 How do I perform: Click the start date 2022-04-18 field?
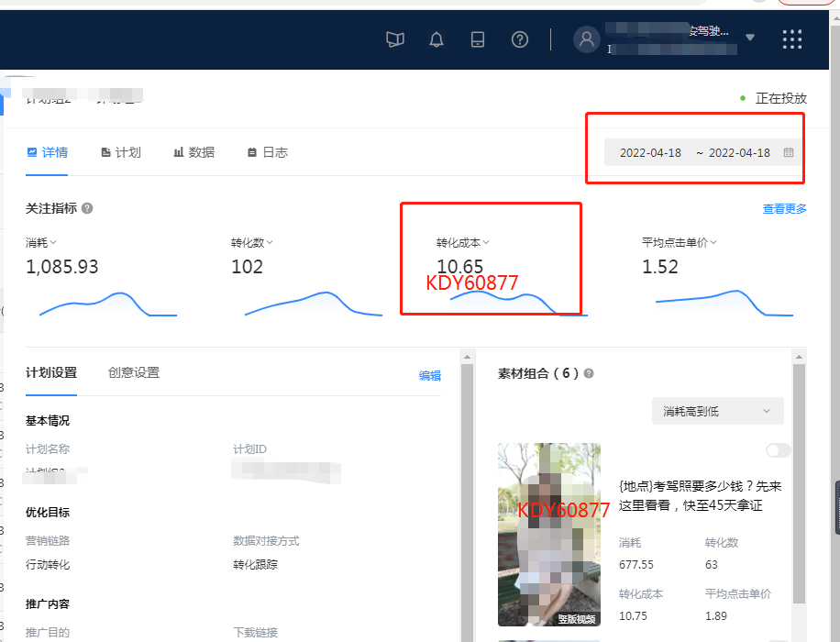[x=650, y=153]
